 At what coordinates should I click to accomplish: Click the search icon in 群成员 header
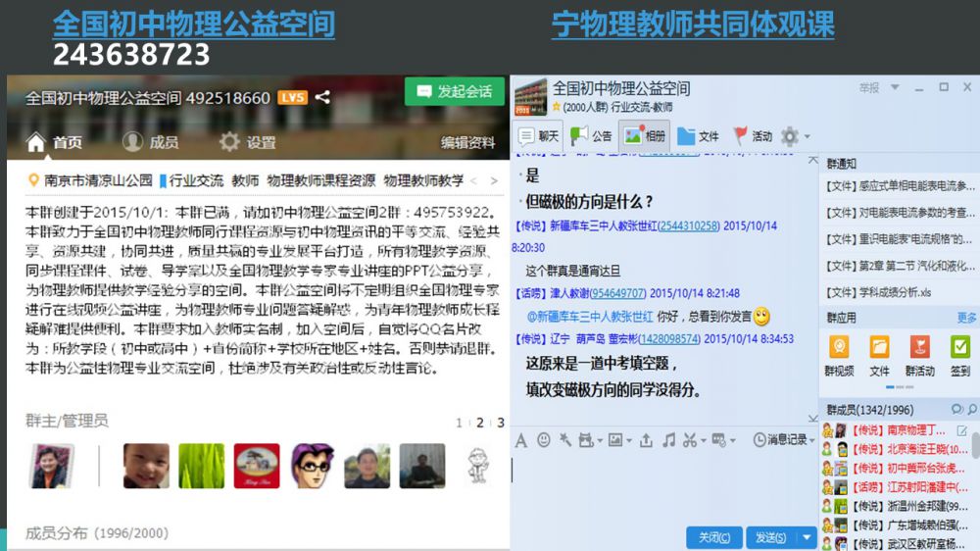956,409
